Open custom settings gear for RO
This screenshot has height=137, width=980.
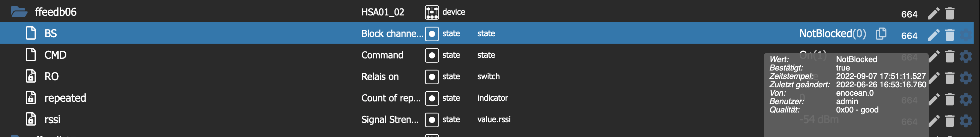(x=966, y=78)
